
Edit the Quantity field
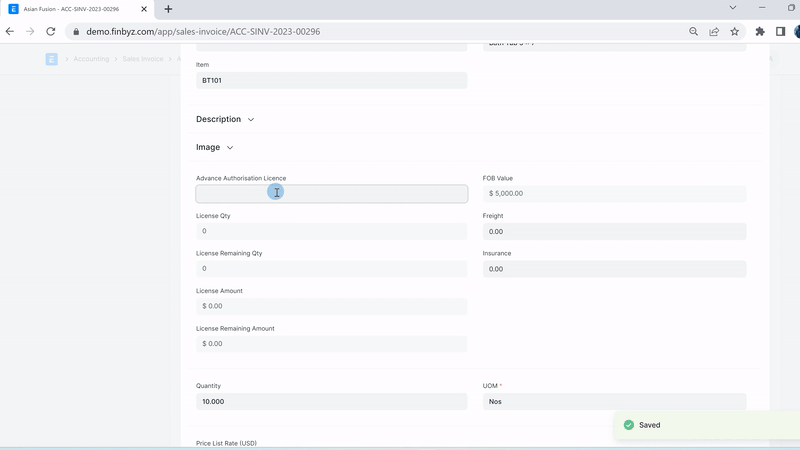coord(331,401)
